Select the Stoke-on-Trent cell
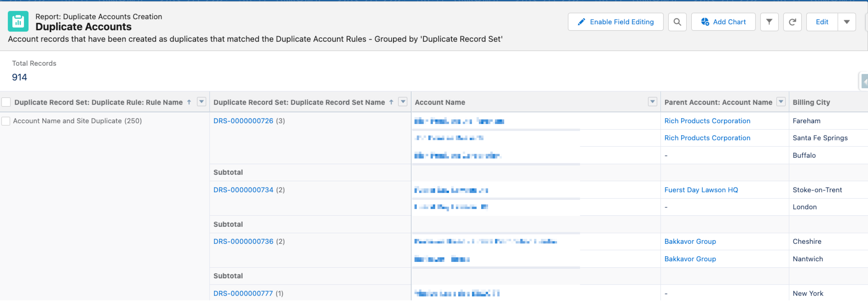Viewport: 868px width, 301px height. tap(828, 190)
